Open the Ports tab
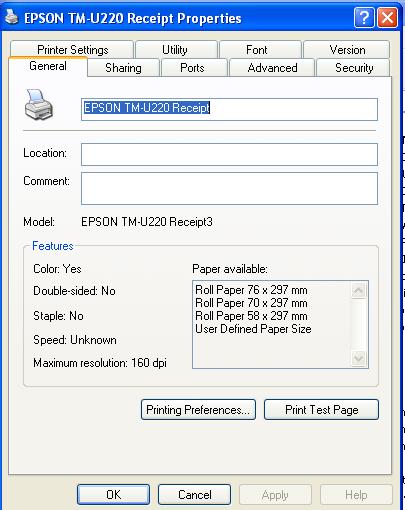405x510 pixels. [194, 68]
